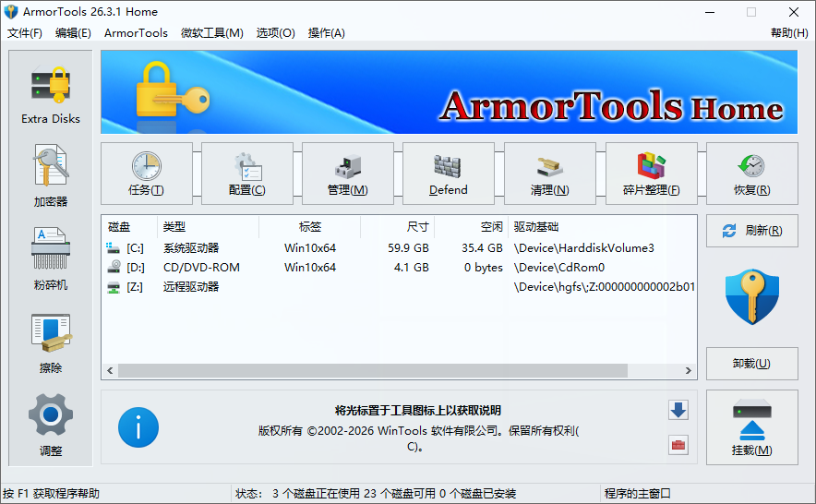816x504 pixels.
Task: Open the Extra Disks tool
Action: (51, 94)
